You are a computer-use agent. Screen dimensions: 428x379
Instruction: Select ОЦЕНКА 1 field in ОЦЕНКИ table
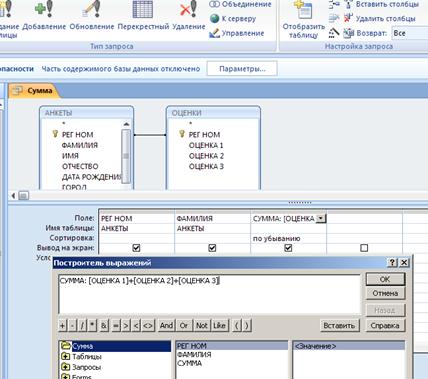click(206, 145)
